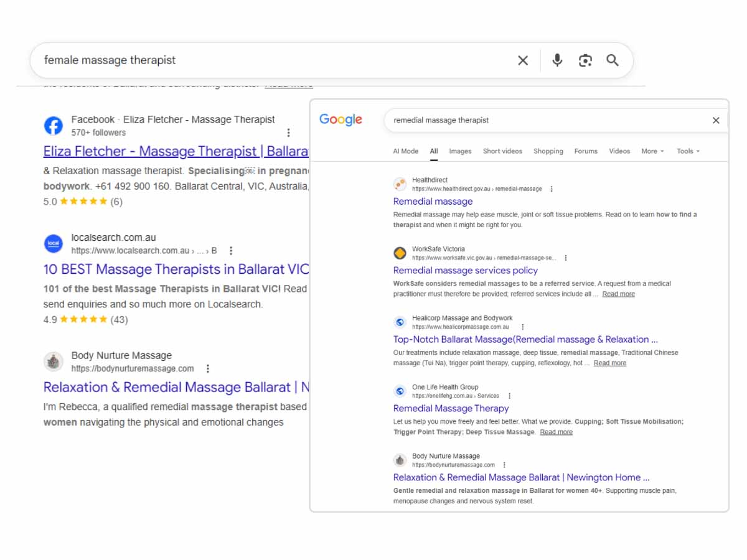Click the healicorpmassage.com.au URL text
The width and height of the screenshot is (747, 560).
460,327
